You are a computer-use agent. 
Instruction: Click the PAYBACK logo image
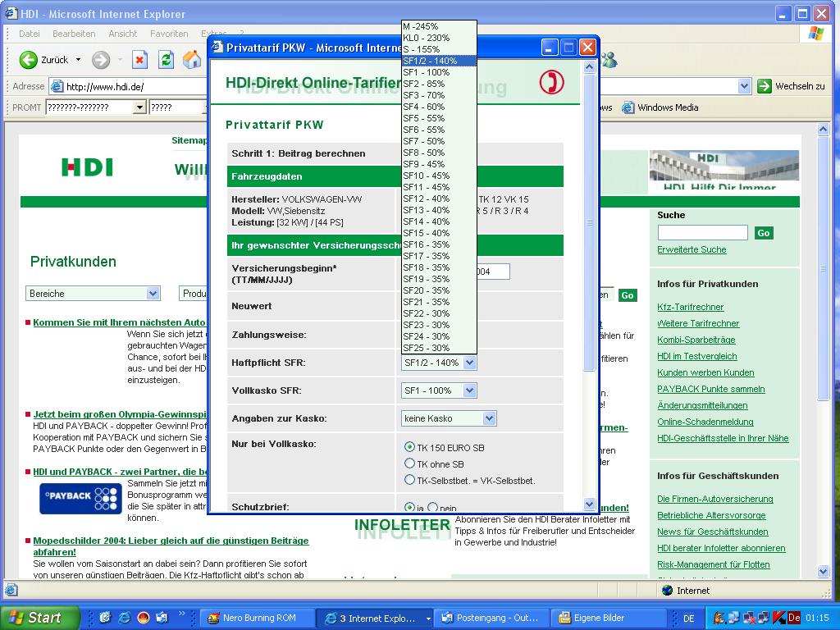(x=80, y=499)
